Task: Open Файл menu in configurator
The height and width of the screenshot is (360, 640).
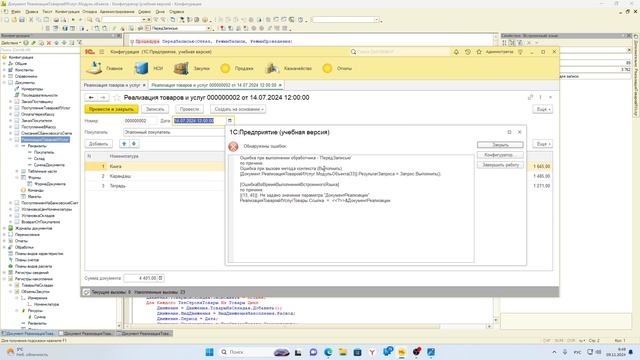Action: tap(16, 12)
